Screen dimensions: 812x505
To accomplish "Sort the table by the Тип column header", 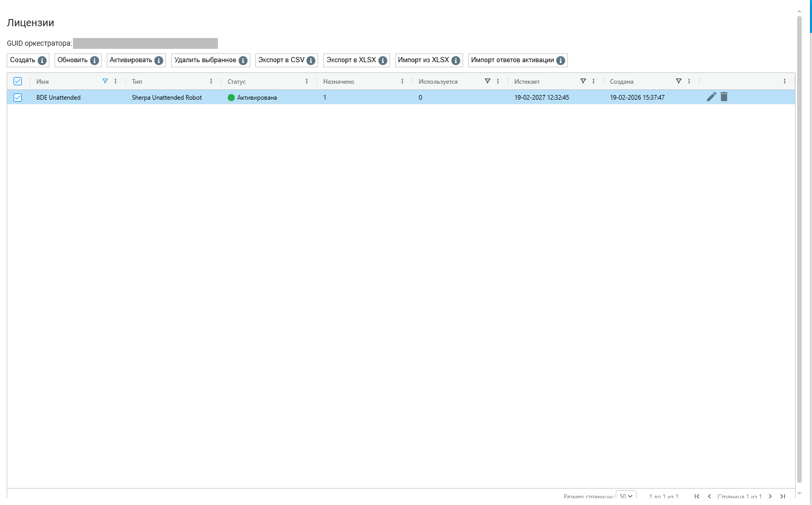I will coord(137,82).
